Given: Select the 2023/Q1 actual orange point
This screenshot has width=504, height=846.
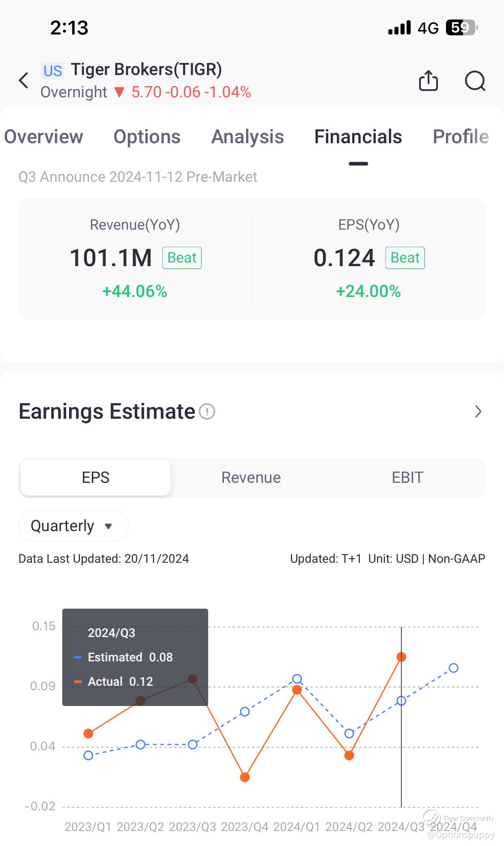Looking at the screenshot, I should (x=88, y=734).
